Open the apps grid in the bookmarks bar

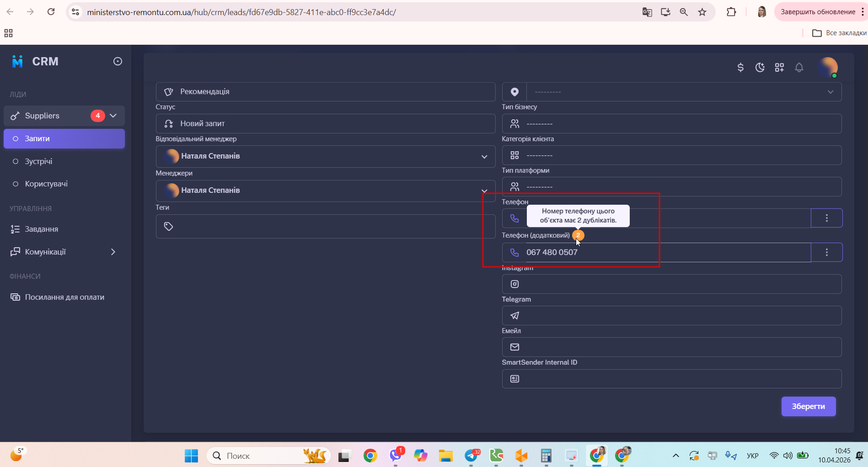click(8, 33)
